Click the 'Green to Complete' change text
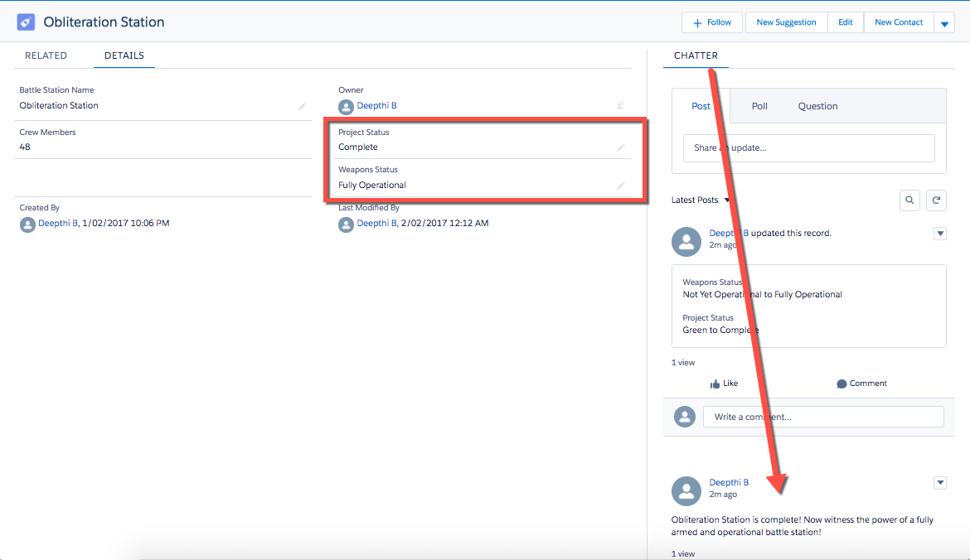The image size is (970, 560). [720, 330]
